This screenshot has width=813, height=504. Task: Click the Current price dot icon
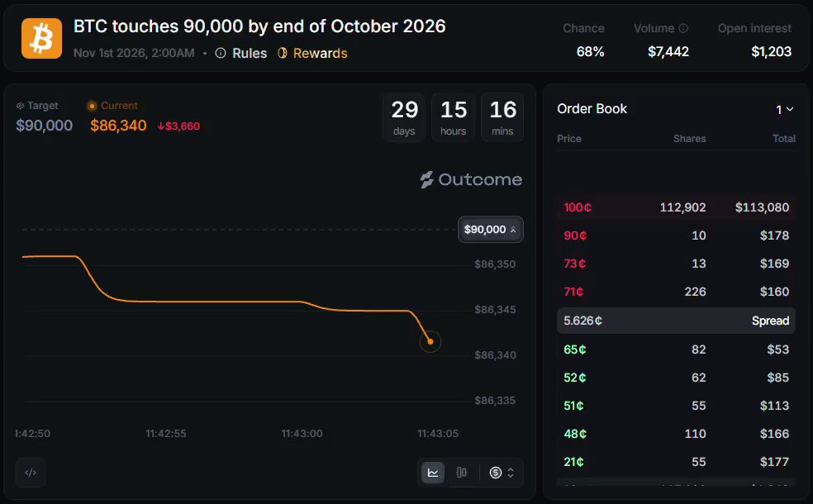tap(92, 106)
